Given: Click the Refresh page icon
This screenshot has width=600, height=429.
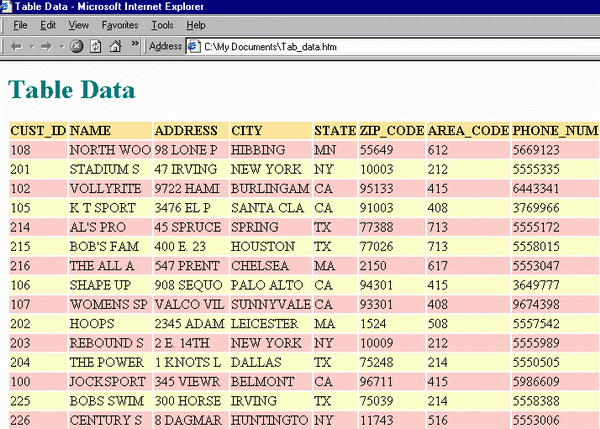Looking at the screenshot, I should click(x=96, y=47).
